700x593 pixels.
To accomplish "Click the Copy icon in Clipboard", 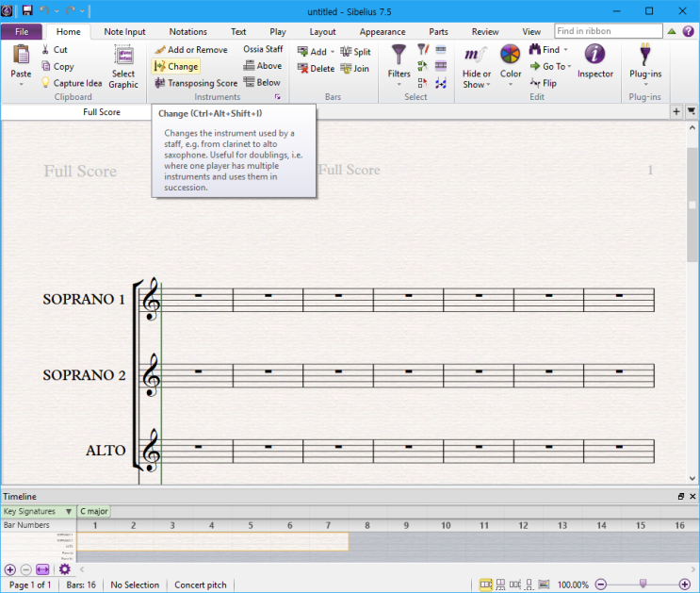I will click(x=45, y=66).
